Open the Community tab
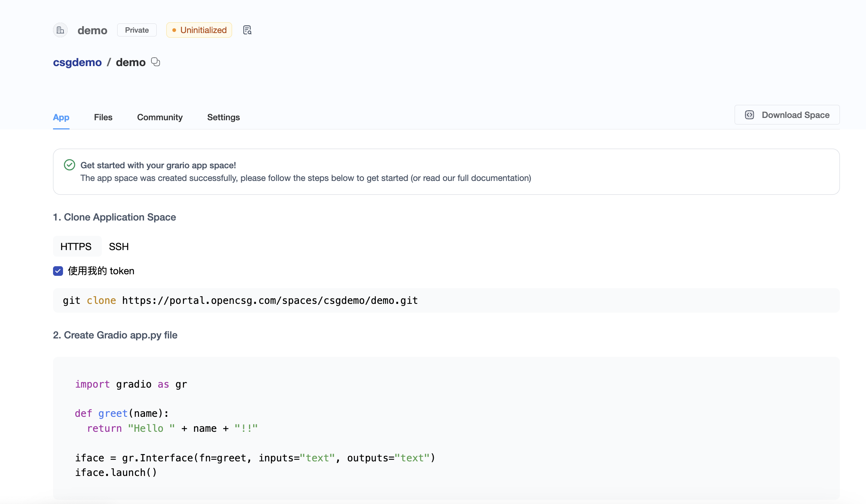866x504 pixels. point(160,118)
